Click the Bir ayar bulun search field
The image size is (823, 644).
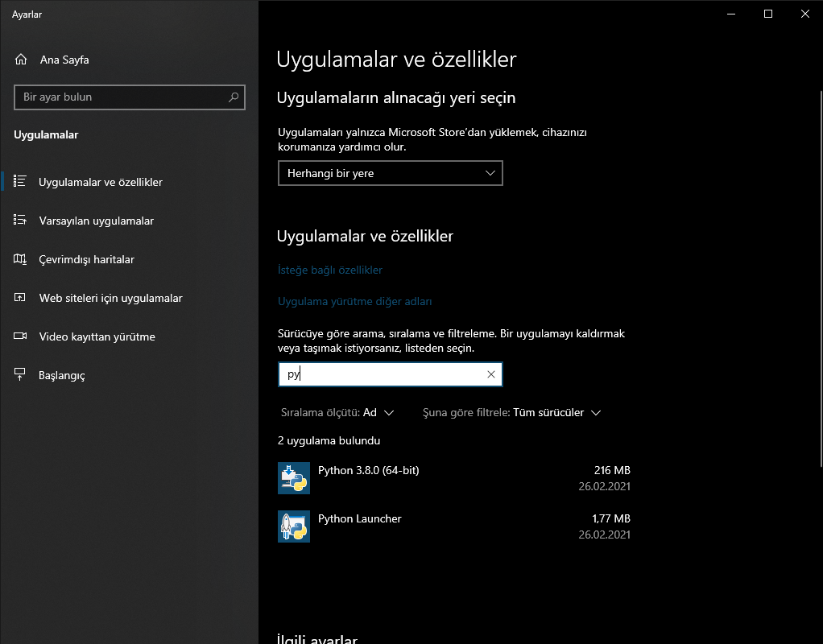click(x=129, y=97)
